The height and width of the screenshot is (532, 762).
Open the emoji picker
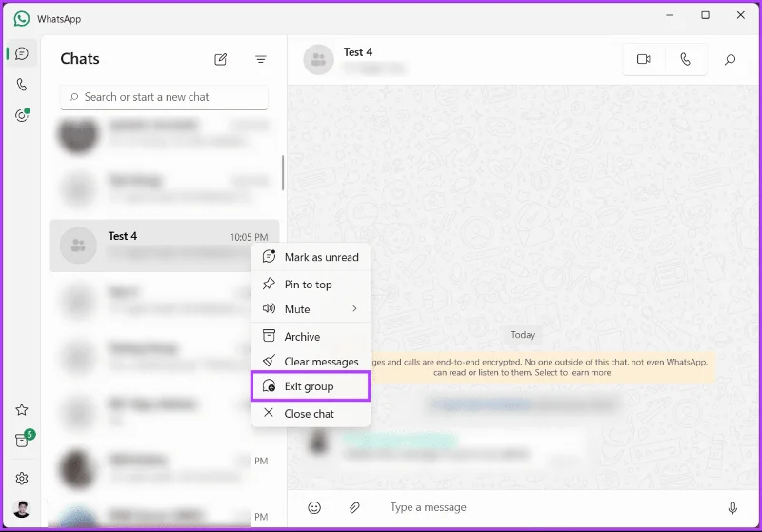pos(314,507)
